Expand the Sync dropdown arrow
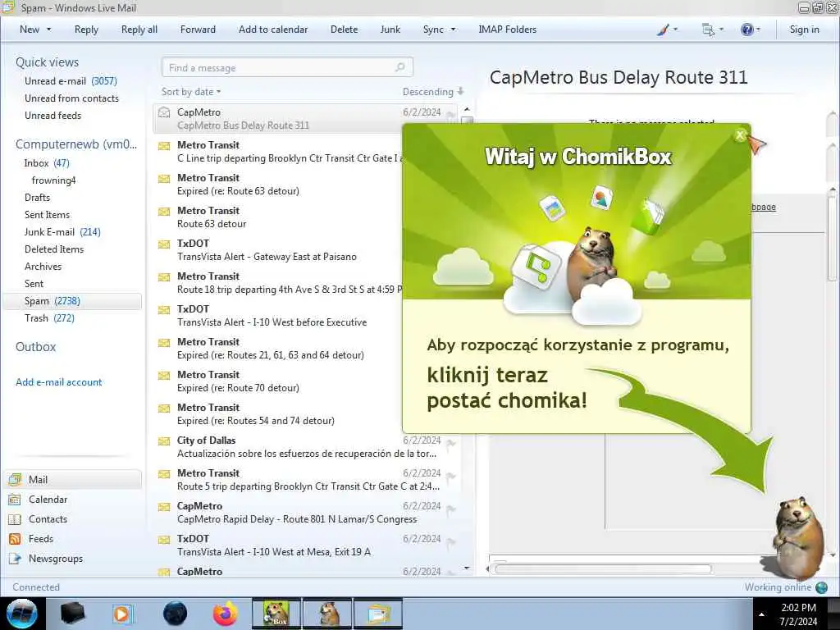Viewport: 840px width, 630px height. pos(453,30)
